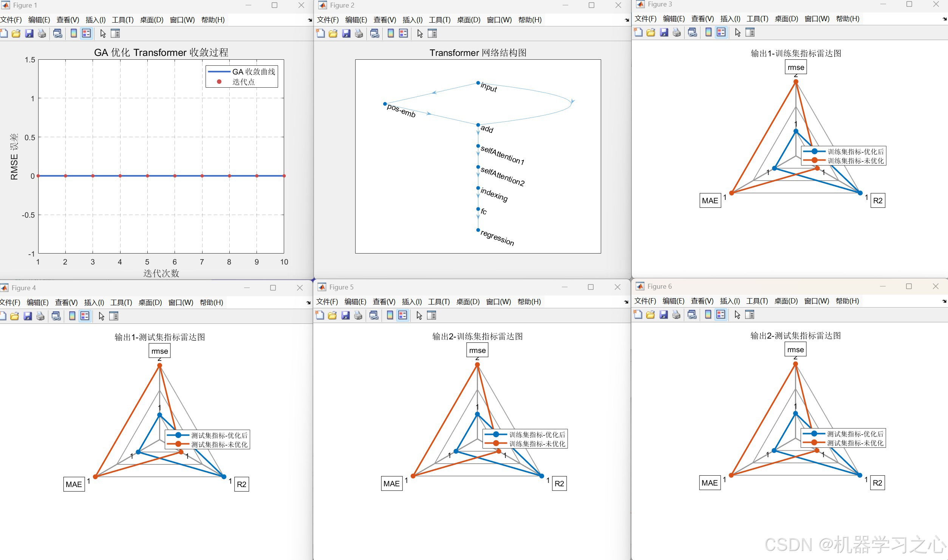The image size is (948, 560).
Task: Click Save icon in Figure 1 toolbar
Action: coord(29,34)
